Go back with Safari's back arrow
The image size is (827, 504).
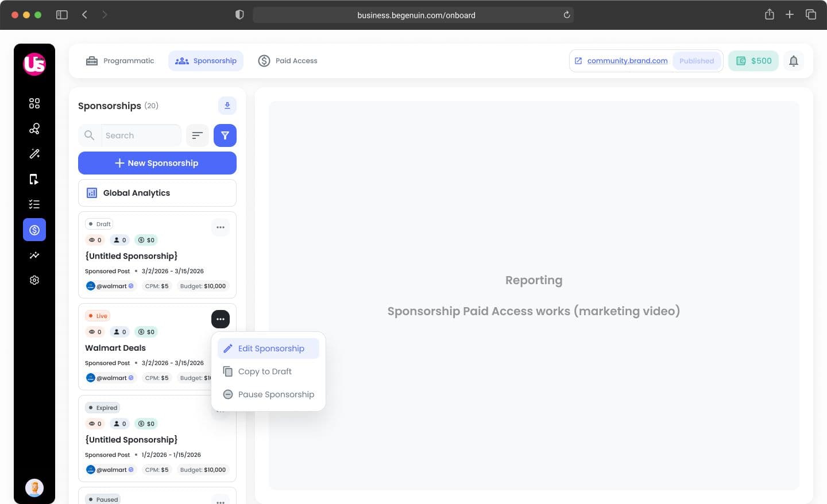84,15
